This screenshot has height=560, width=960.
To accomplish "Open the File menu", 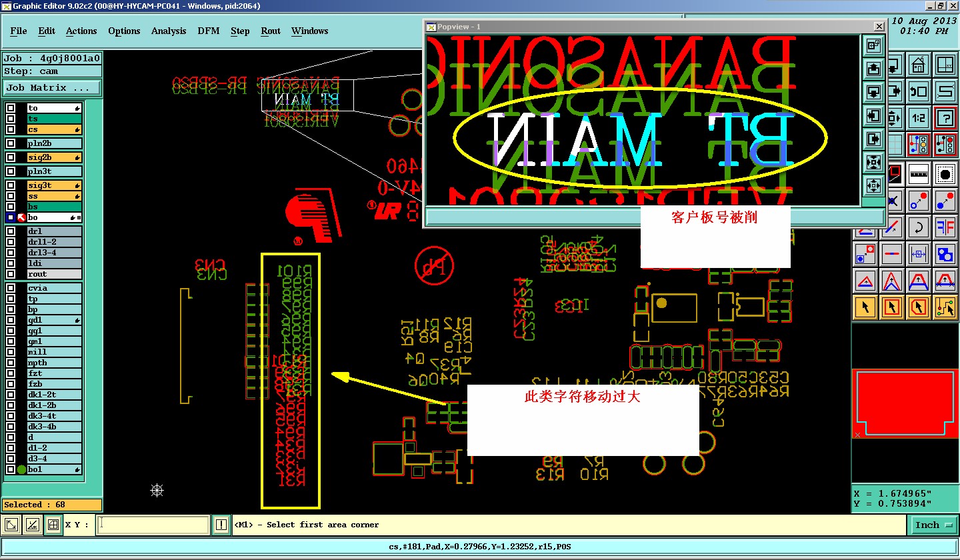I will point(19,31).
